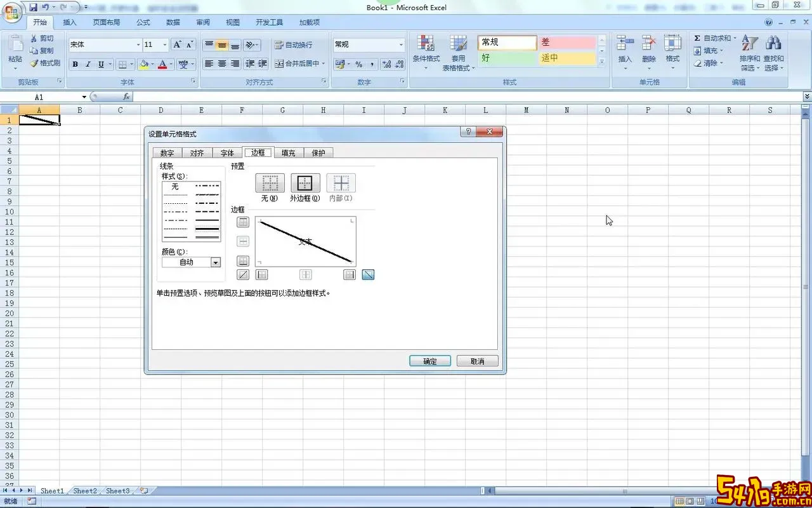Open the 排序和筛选 sort and filter menu

pos(750,52)
